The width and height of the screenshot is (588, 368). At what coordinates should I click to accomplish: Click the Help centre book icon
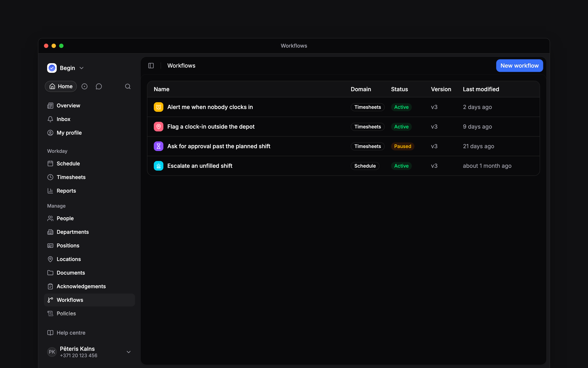(x=50, y=333)
